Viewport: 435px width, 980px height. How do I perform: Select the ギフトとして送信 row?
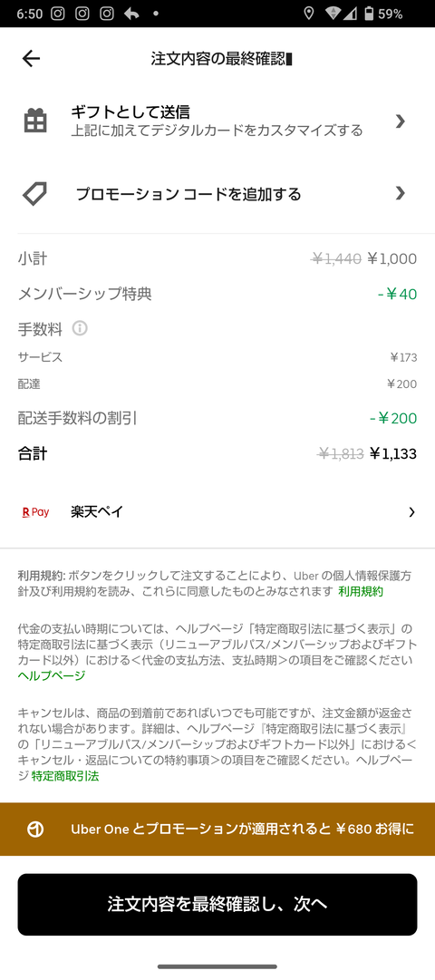(217, 121)
